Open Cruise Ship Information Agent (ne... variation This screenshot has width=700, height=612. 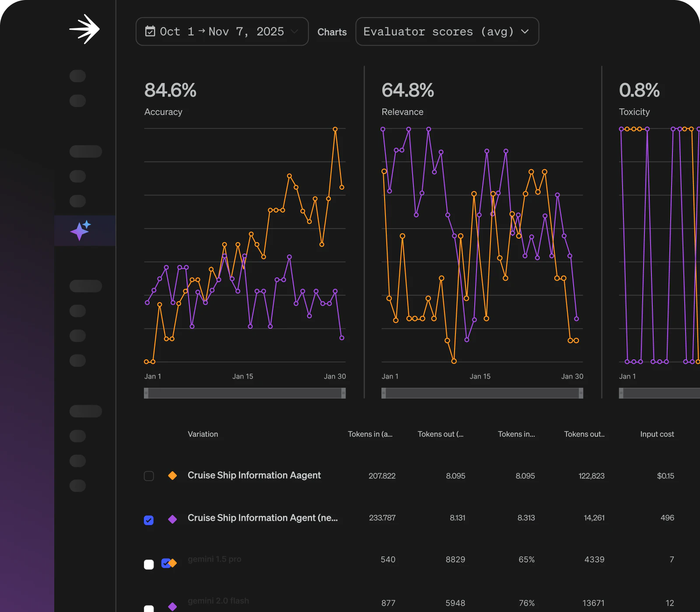click(262, 518)
